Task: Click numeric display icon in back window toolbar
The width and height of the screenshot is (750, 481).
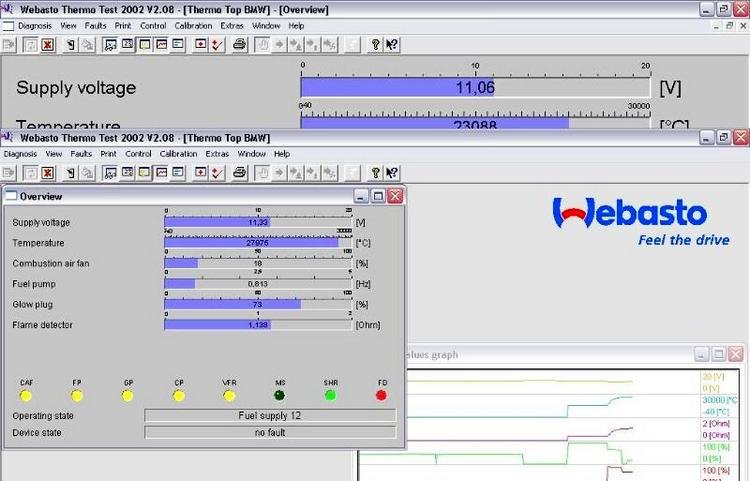Action: click(127, 45)
